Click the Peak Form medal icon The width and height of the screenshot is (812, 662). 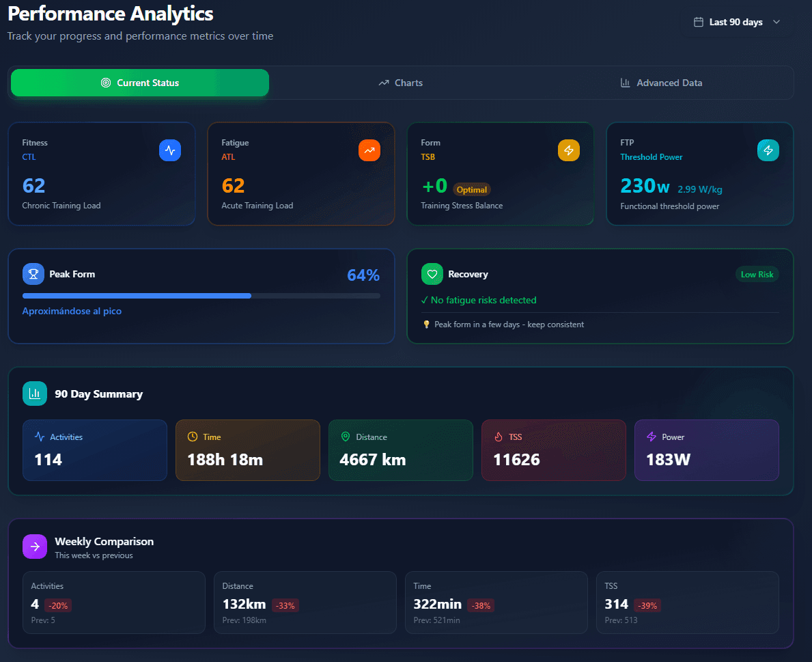[33, 274]
